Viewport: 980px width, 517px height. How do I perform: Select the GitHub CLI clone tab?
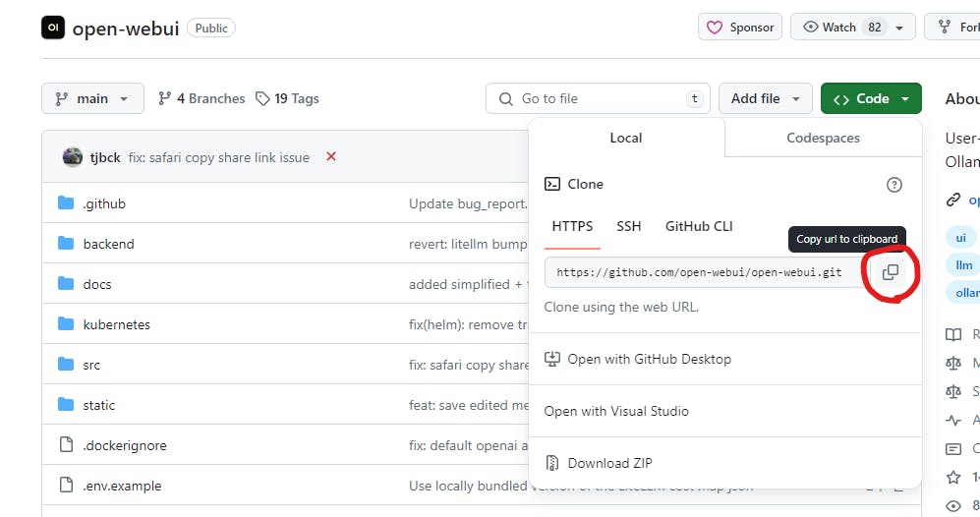[699, 226]
